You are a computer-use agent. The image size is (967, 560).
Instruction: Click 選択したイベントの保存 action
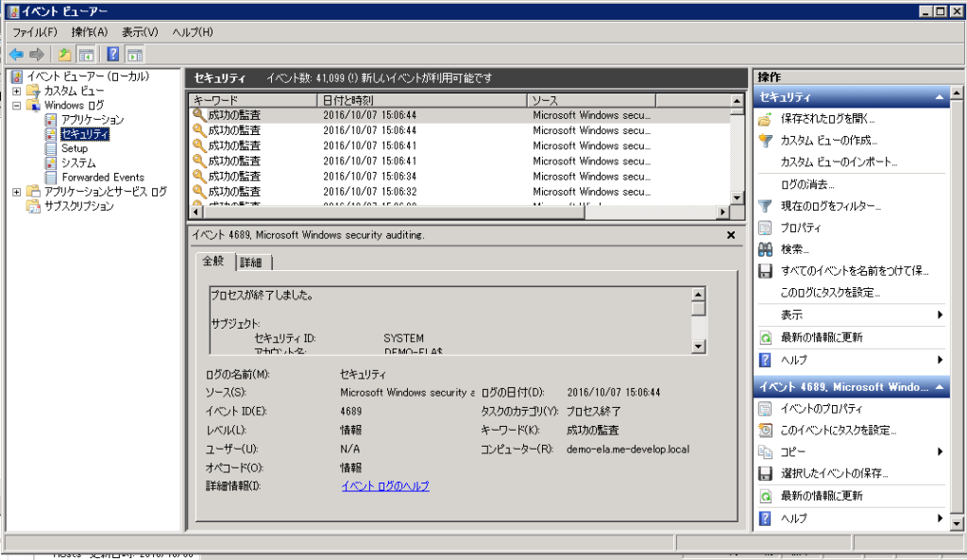click(835, 474)
